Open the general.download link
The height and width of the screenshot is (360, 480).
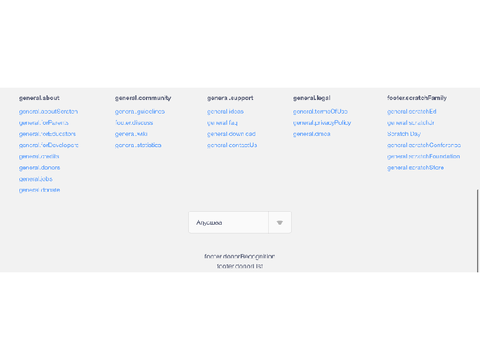(231, 134)
